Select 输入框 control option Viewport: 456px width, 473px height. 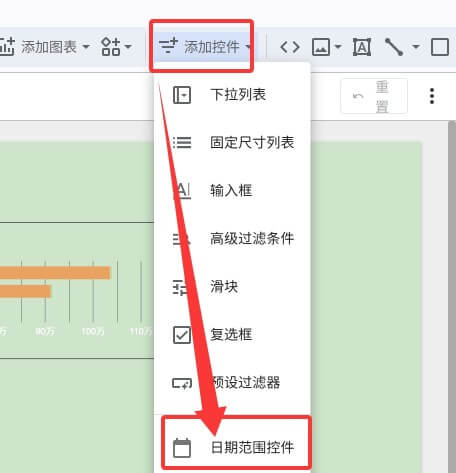(x=232, y=191)
